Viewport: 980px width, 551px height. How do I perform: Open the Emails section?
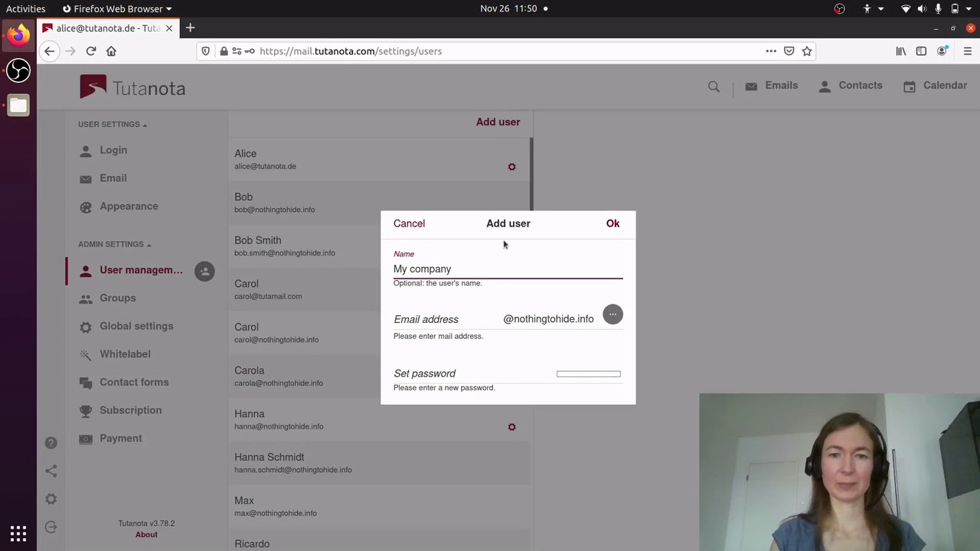point(771,86)
